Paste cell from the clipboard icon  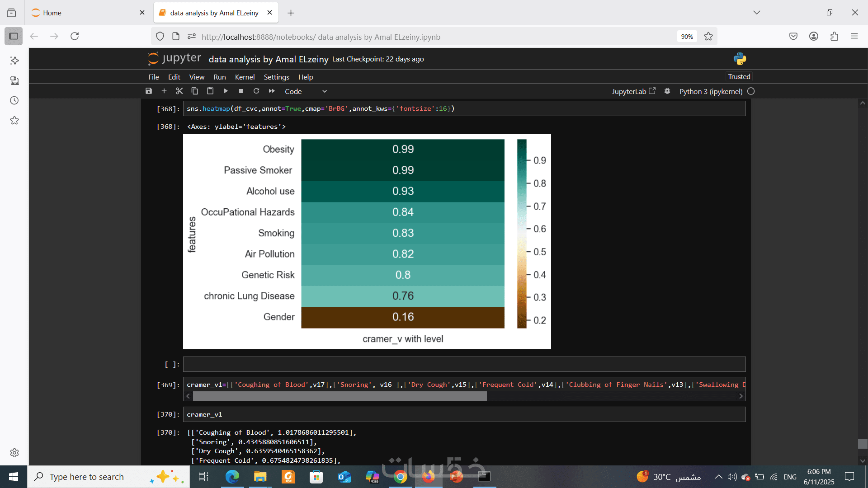pyautogui.click(x=210, y=91)
